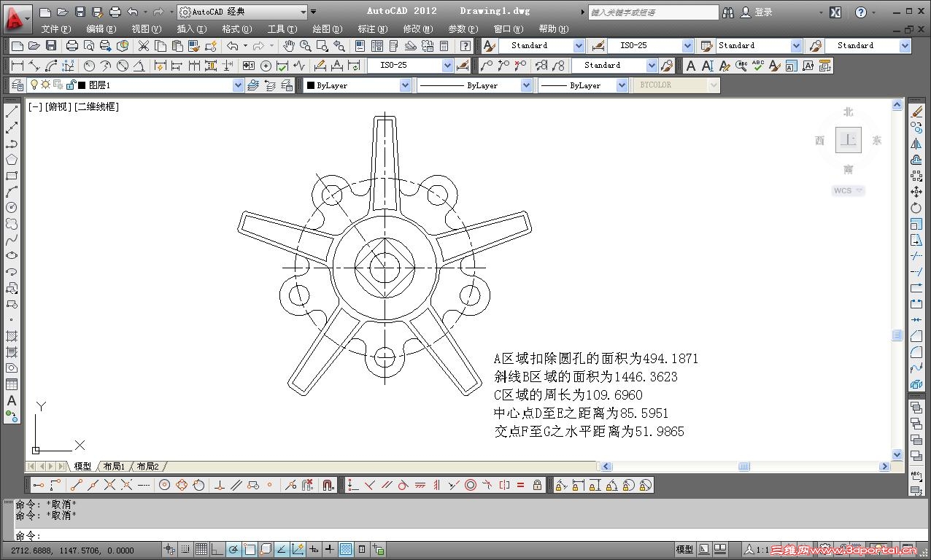
Task: Open the 视图(V) menu
Action: [x=146, y=28]
